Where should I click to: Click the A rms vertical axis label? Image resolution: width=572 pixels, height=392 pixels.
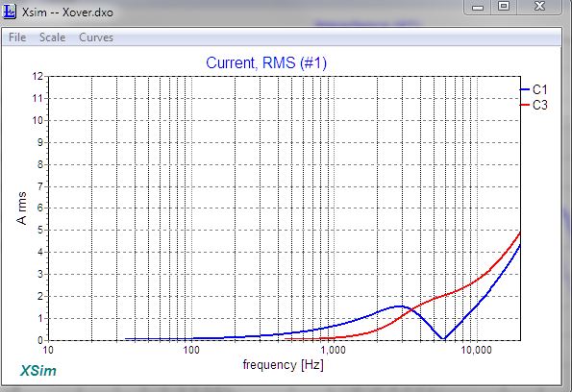pos(21,208)
